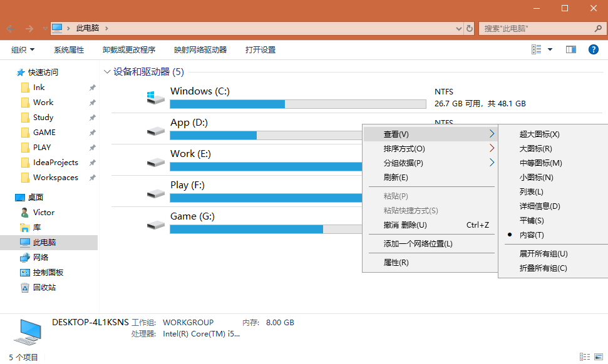608x364 pixels.
Task: Open Control Panel (控制面板) in sidebar
Action: pyautogui.click(x=48, y=273)
